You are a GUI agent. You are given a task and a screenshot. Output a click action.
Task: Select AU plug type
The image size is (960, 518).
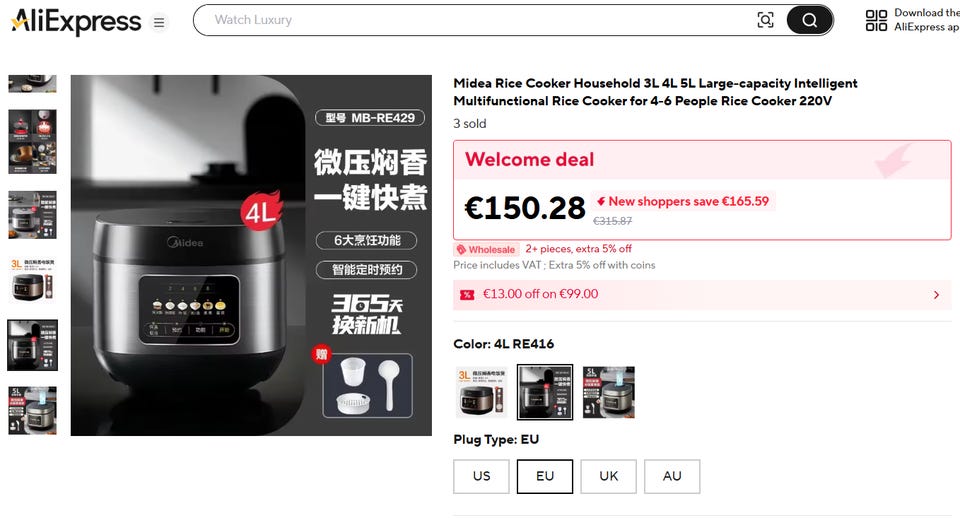(x=672, y=476)
